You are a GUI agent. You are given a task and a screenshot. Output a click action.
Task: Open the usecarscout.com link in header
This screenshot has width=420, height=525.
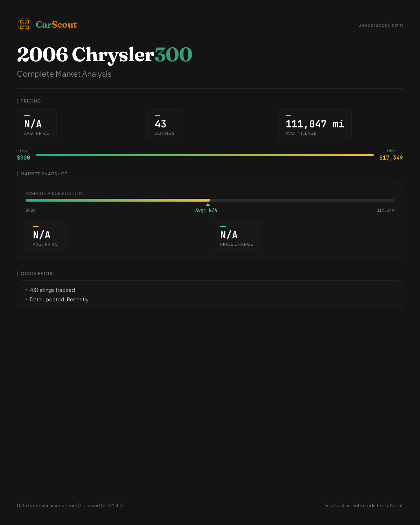(380, 25)
